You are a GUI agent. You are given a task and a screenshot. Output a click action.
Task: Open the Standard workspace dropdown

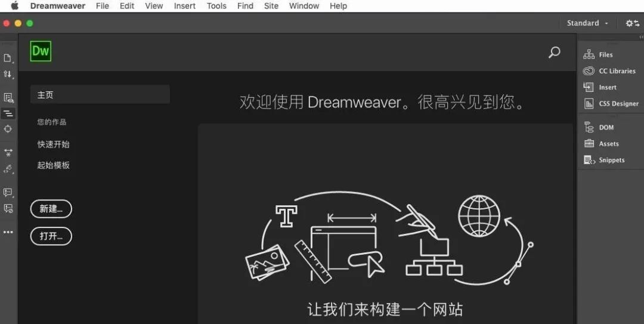(x=587, y=23)
